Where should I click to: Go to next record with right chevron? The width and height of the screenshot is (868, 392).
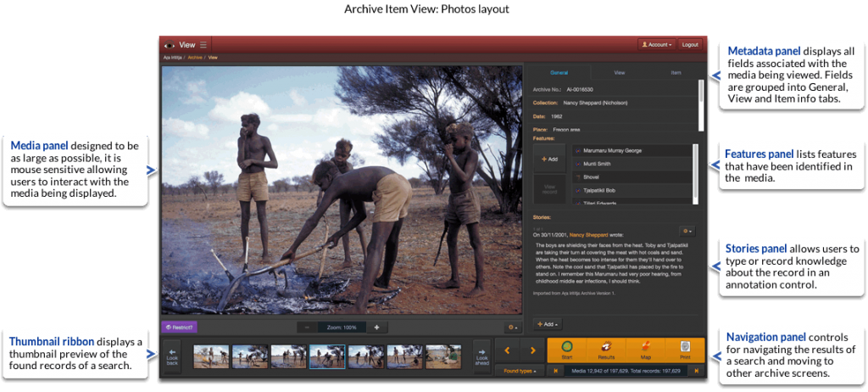(x=532, y=350)
